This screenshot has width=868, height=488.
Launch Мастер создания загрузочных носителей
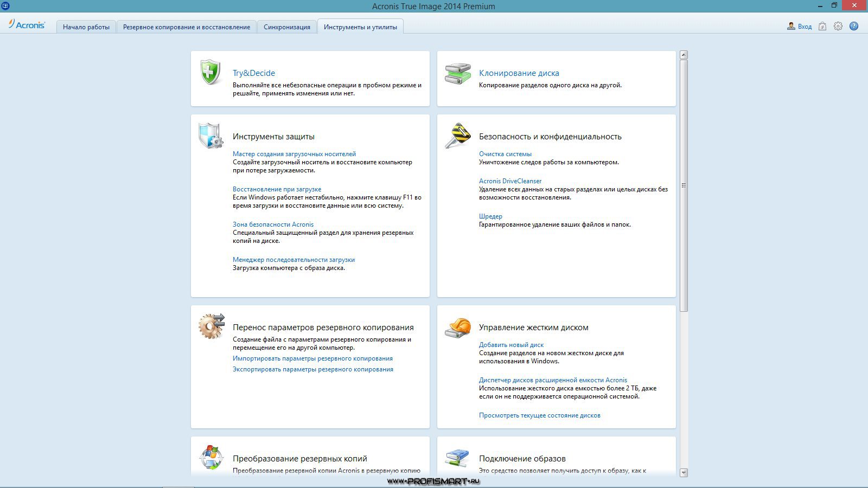point(294,154)
